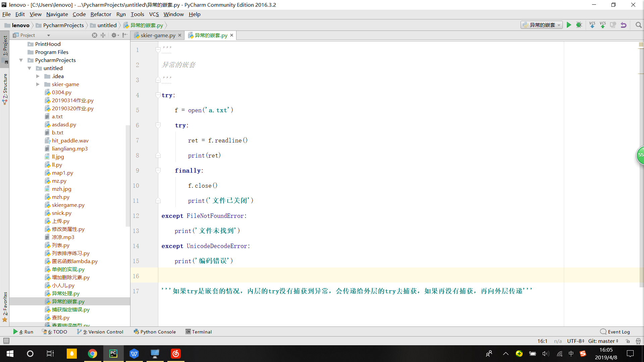Select liangliang.mp3 in project tree
The height and width of the screenshot is (362, 644).
pos(69,149)
